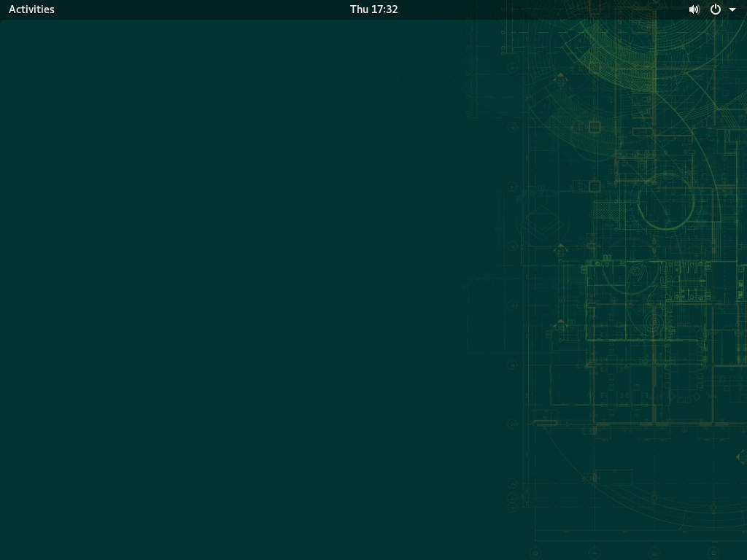Expand the system menu arrow

click(x=732, y=9)
